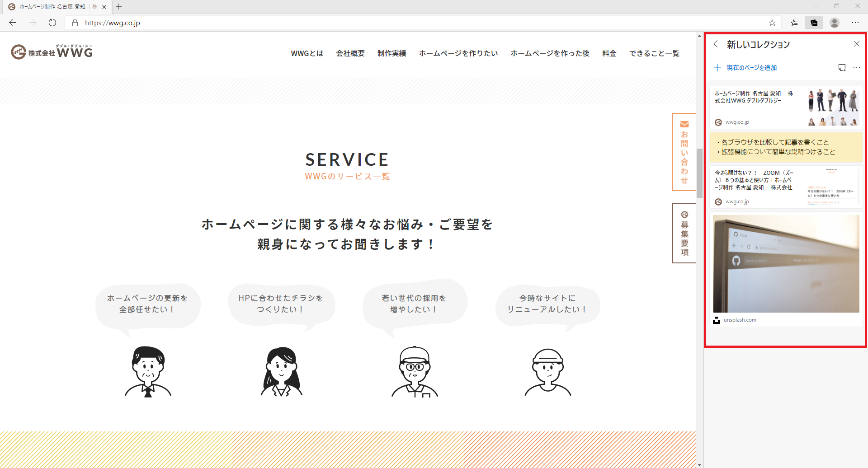868x468 pixels.
Task: Add a note with the Collections note icon
Action: tap(842, 68)
